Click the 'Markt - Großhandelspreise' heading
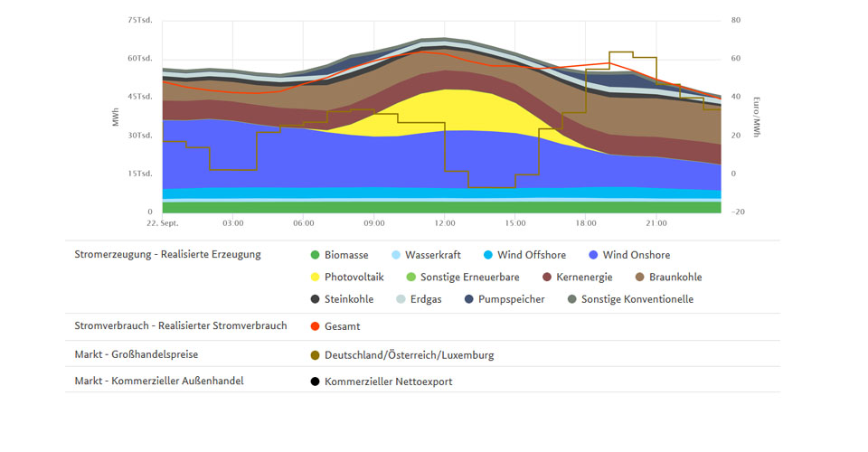868x452 pixels. coord(137,354)
